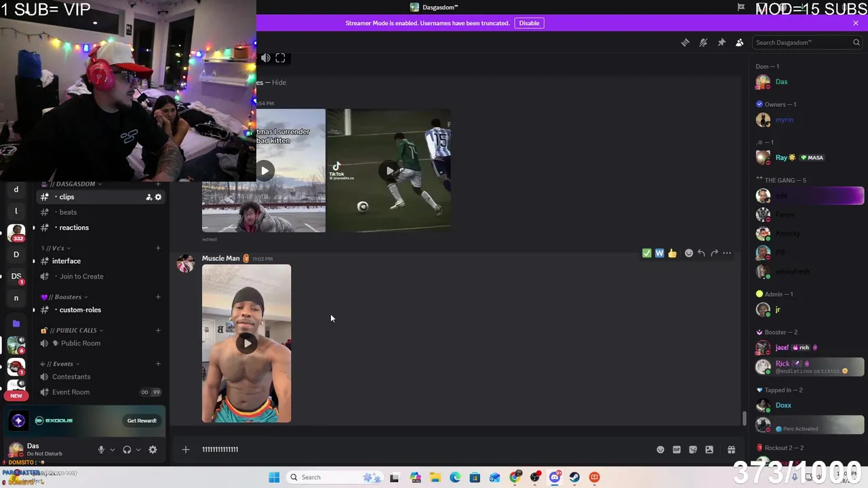Screen dimensions: 868x488
Task: Edit clips channel settings gear
Action: (159, 197)
